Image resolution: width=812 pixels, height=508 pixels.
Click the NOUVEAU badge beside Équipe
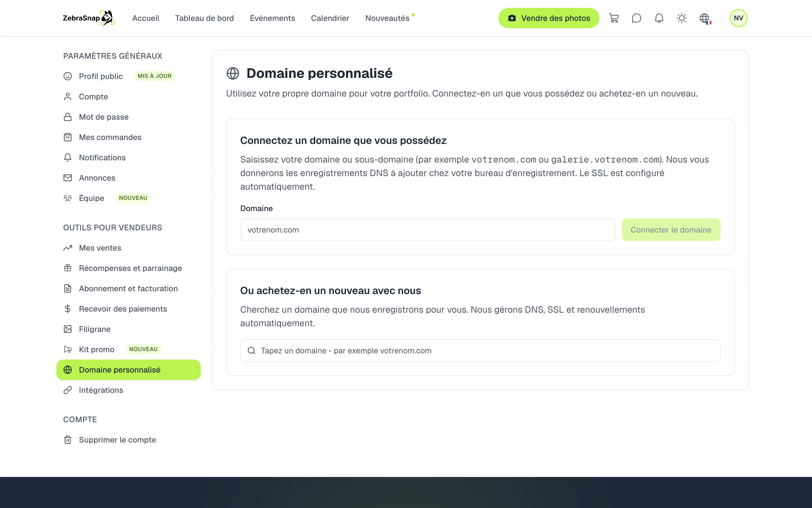tap(133, 198)
